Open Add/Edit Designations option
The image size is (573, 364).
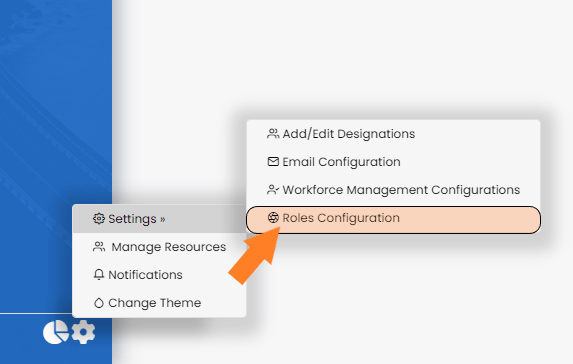[393, 134]
